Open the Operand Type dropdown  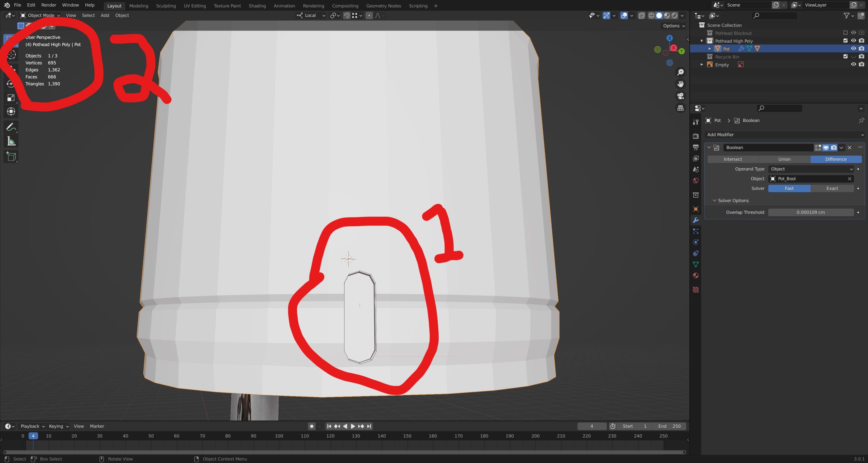[x=811, y=169]
